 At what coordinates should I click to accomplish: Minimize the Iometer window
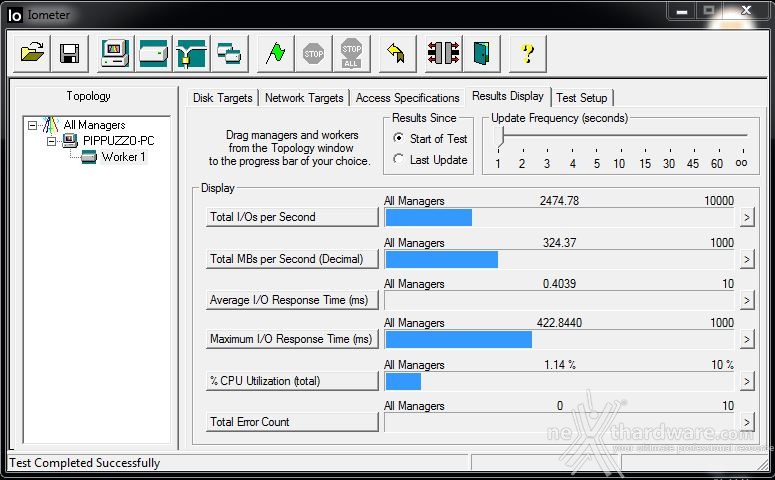(x=683, y=10)
